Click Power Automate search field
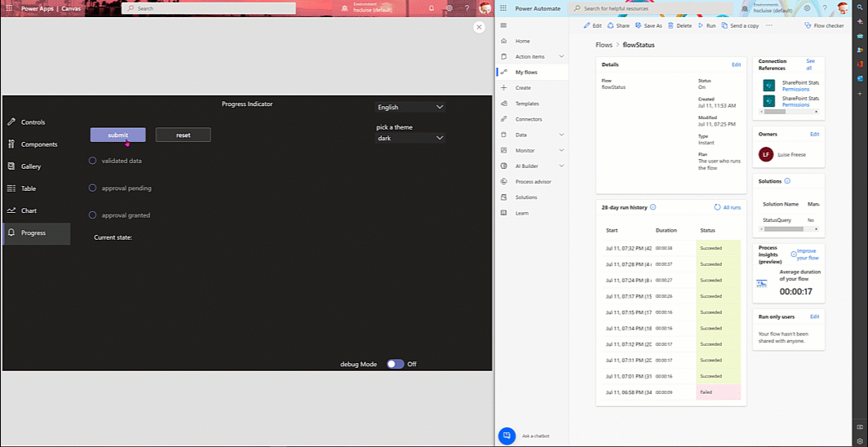This screenshot has height=447, width=868. (x=650, y=8)
